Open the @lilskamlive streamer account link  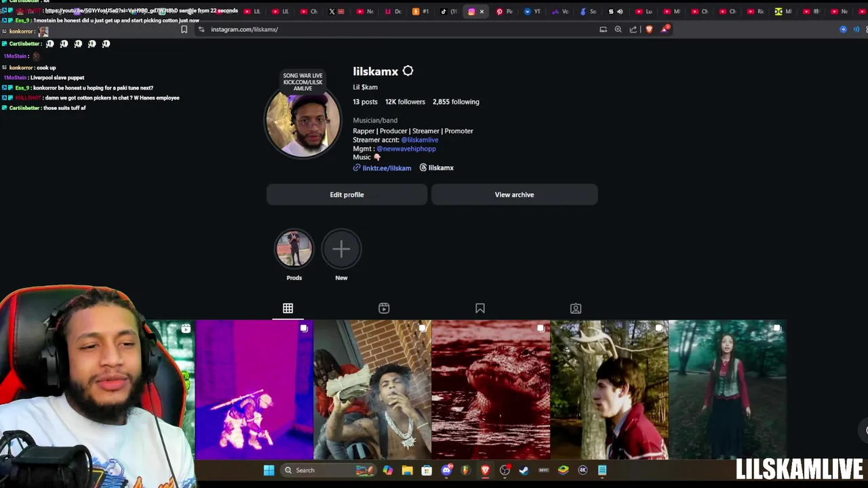pyautogui.click(x=420, y=140)
